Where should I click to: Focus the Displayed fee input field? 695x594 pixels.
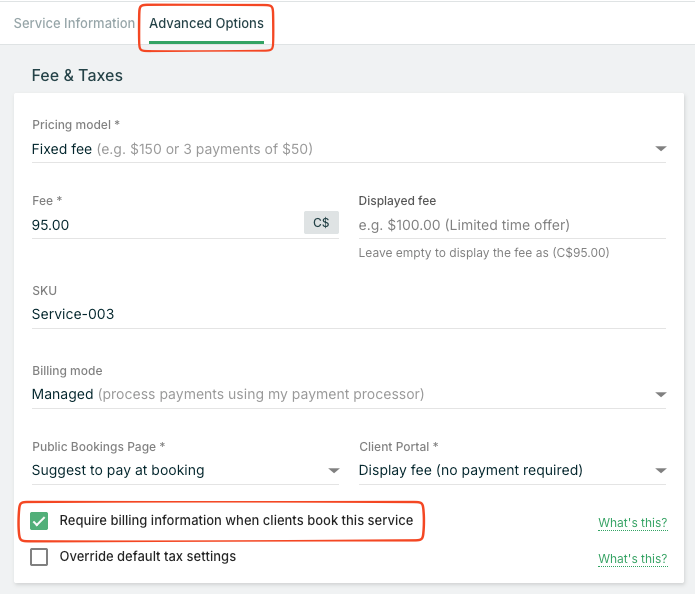511,225
